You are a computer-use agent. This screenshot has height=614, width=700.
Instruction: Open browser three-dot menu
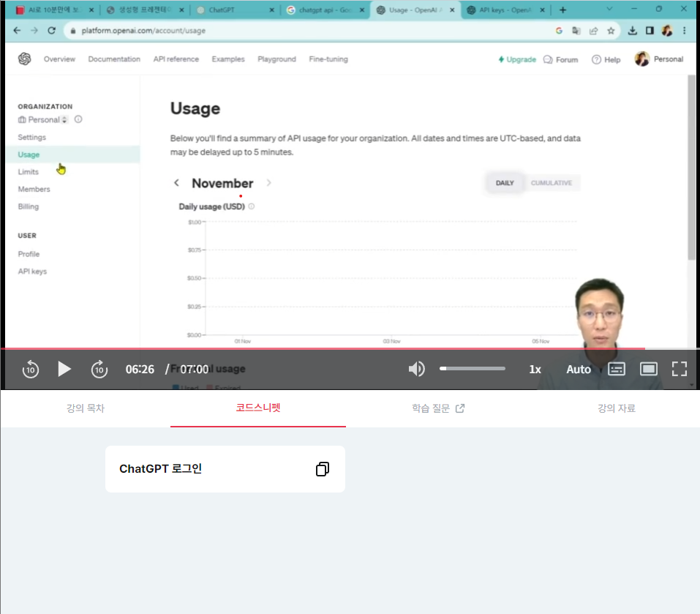[x=684, y=30]
